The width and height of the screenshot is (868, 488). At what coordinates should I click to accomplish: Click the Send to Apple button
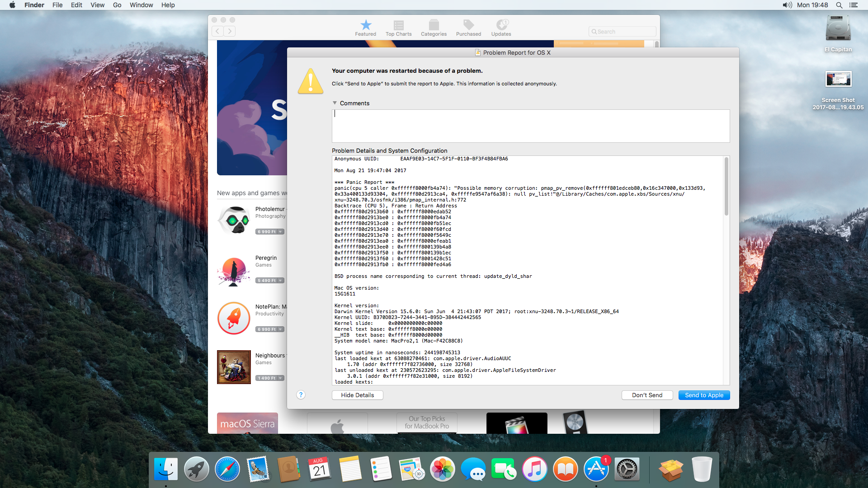[x=704, y=395]
